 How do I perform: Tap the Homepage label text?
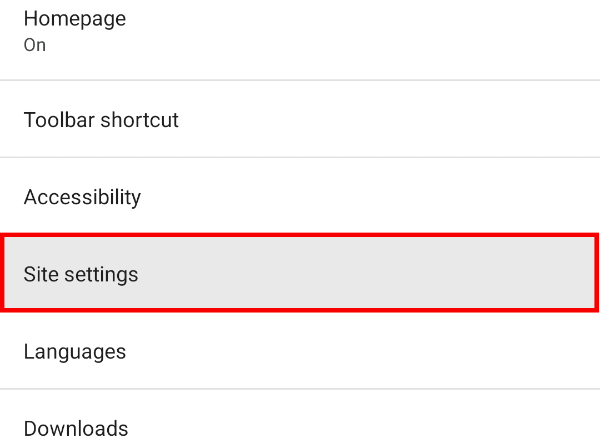(75, 19)
